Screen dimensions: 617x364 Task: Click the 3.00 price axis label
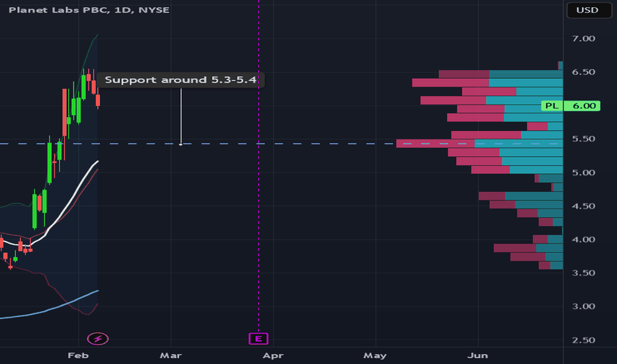coord(583,306)
